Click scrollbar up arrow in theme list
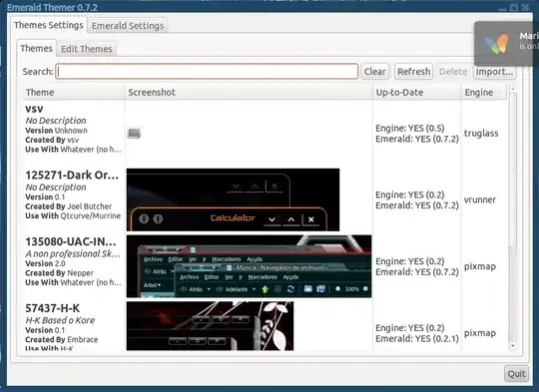 [512, 90]
